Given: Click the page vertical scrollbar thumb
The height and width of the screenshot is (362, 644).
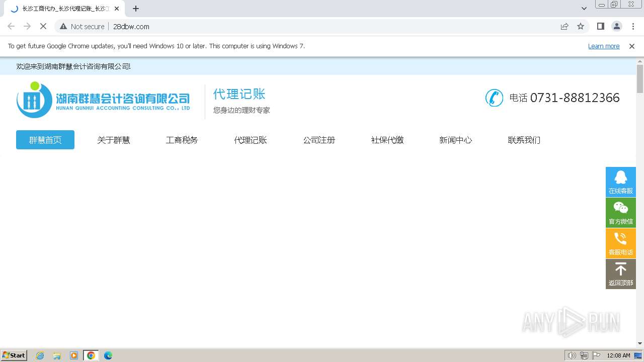Looking at the screenshot, I should click(640, 79).
